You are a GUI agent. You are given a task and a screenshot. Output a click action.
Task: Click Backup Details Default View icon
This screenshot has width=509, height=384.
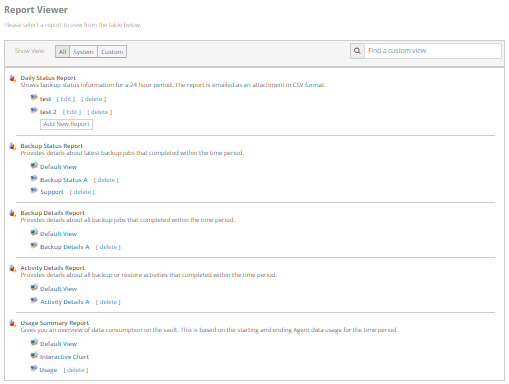tap(34, 232)
